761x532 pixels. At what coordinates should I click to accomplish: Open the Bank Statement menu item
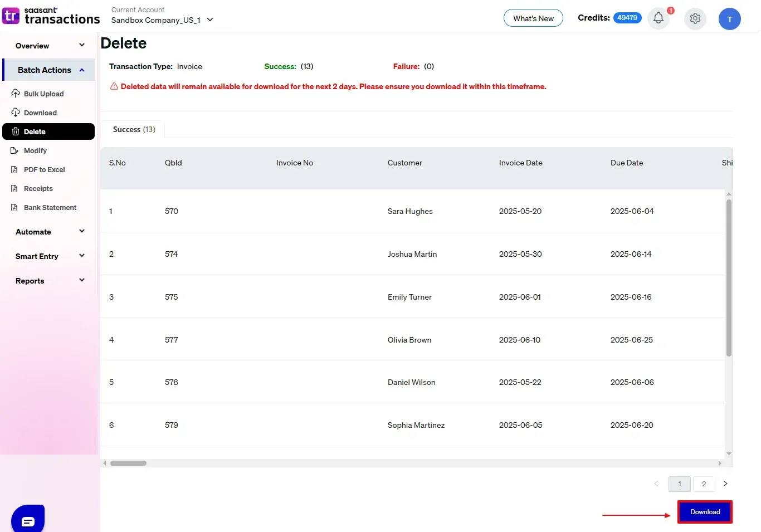coord(50,207)
